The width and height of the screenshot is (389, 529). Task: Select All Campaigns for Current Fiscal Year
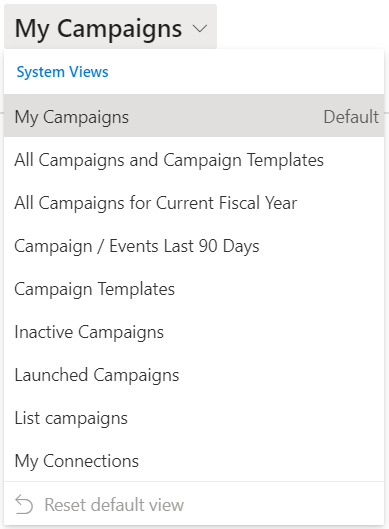(194, 203)
